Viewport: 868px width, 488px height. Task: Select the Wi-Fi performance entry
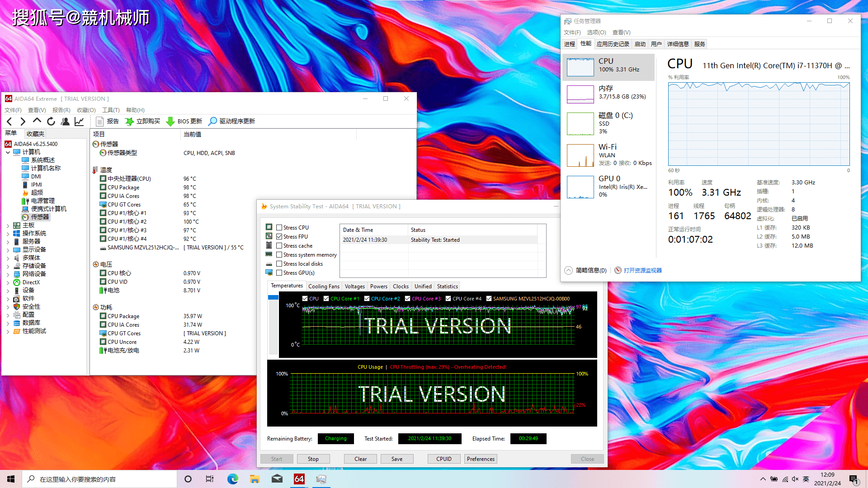click(608, 155)
